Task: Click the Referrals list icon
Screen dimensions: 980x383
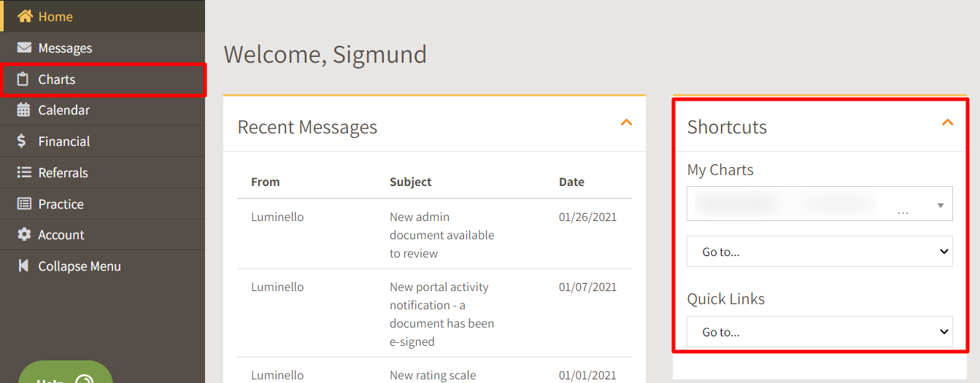Action: click(x=24, y=173)
